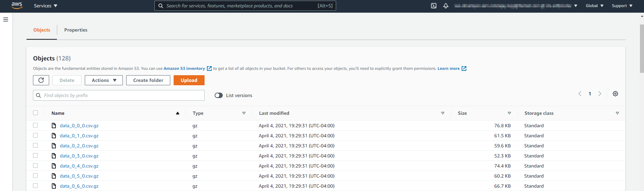Click the Name column header
The width and height of the screenshot is (644, 191).
point(58,113)
